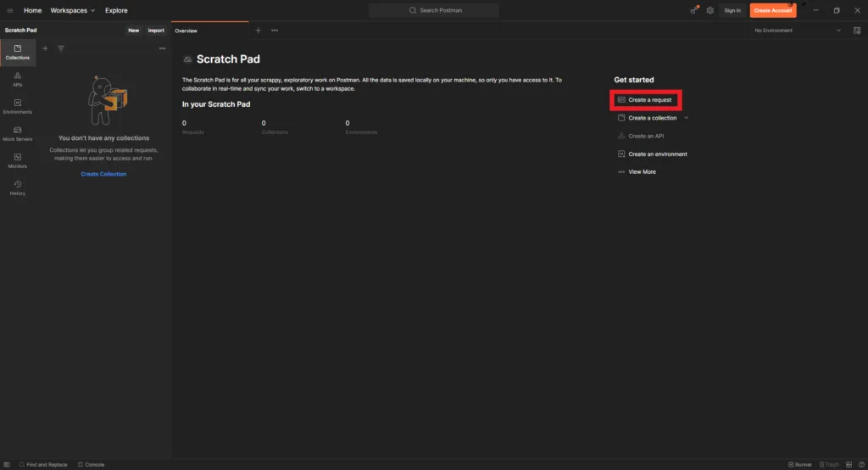Open the APIs sidebar section
Image resolution: width=868 pixels, height=470 pixels.
point(18,79)
